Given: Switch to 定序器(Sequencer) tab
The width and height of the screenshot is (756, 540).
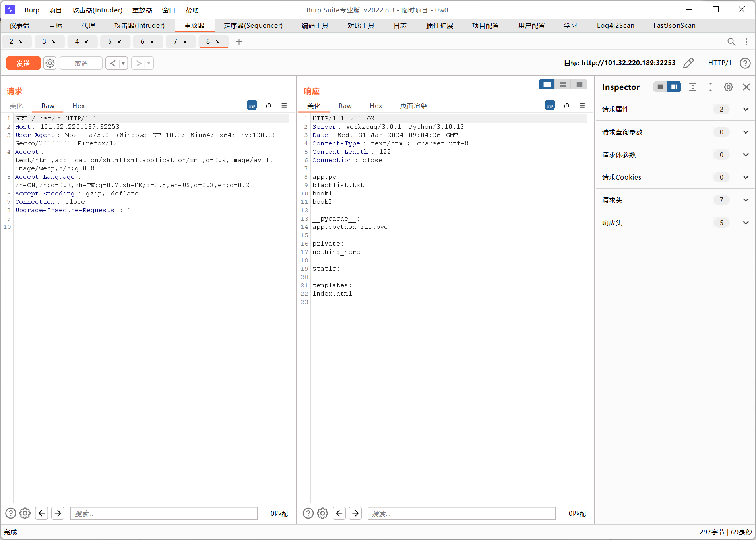Looking at the screenshot, I should tap(253, 25).
